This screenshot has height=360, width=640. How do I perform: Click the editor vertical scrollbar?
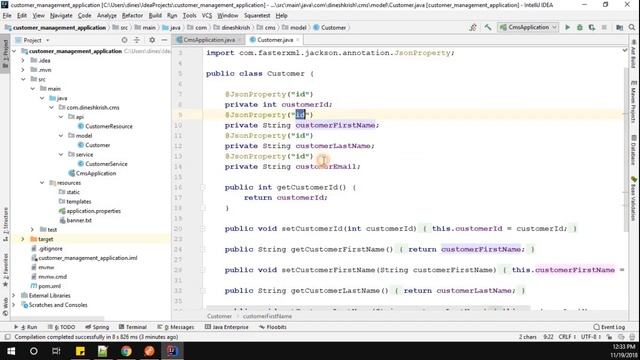[x=626, y=149]
